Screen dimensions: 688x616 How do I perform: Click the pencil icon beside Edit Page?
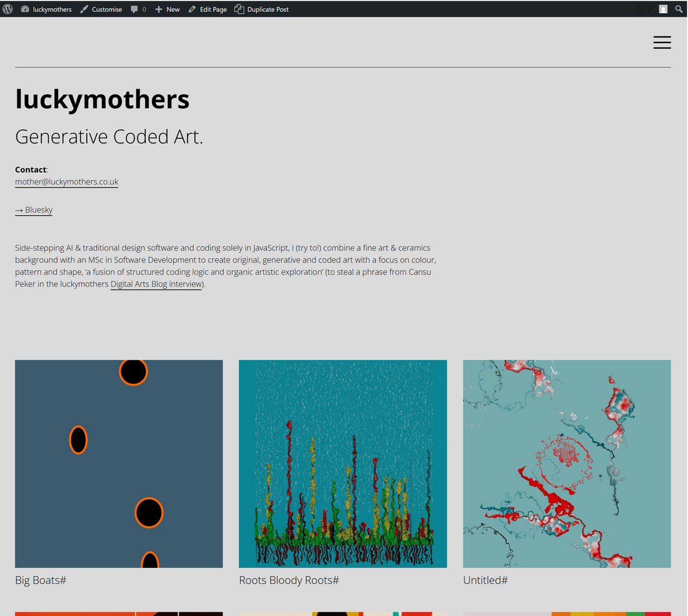pos(192,9)
